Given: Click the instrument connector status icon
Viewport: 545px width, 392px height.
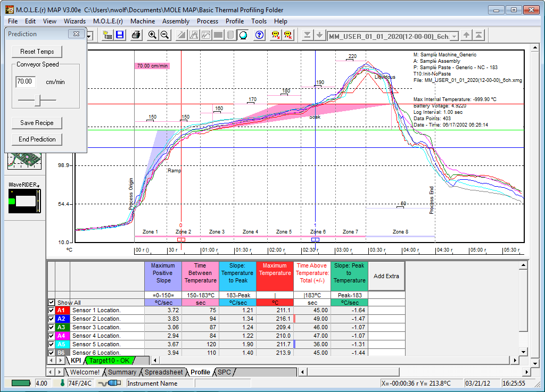Looking at the screenshot, I should pyautogui.click(x=110, y=383).
